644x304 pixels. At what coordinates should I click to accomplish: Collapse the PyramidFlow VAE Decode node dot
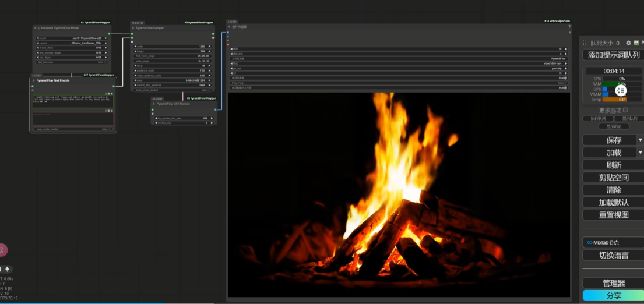tap(154, 103)
